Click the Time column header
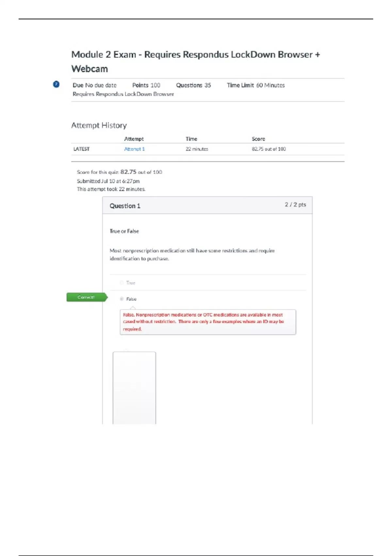 pyautogui.click(x=191, y=139)
